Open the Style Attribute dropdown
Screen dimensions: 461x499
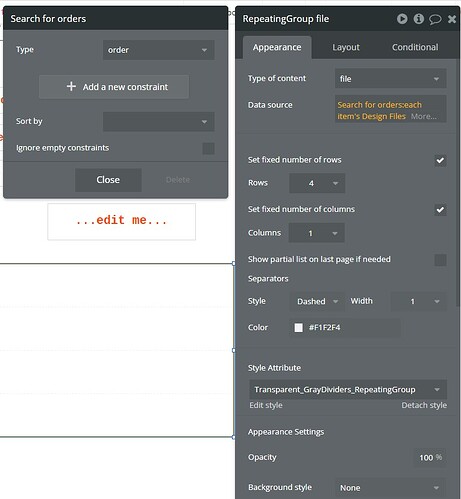click(x=347, y=389)
